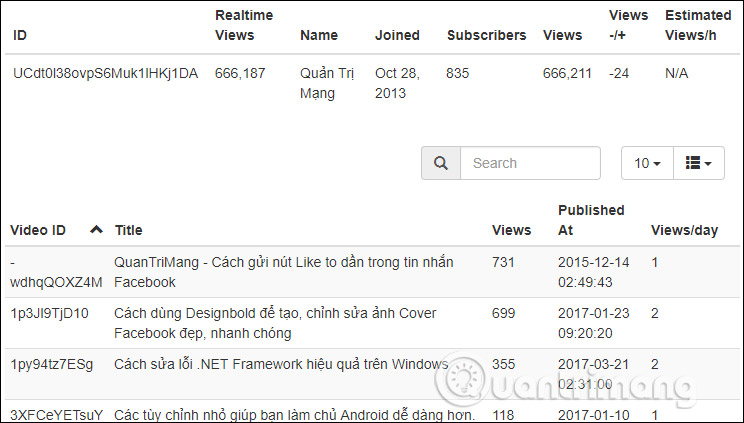
Task: Click the magnifier search icon button
Action: [441, 163]
